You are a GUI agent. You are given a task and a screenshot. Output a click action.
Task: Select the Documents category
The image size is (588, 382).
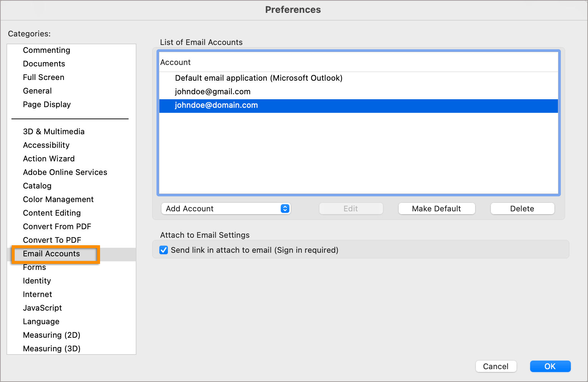pyautogui.click(x=44, y=64)
